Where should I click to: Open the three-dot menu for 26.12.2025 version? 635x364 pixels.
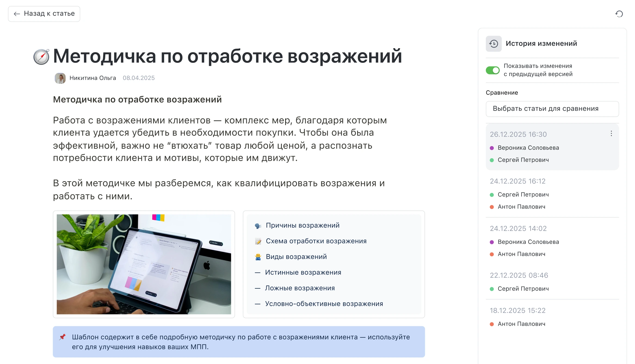point(611,134)
